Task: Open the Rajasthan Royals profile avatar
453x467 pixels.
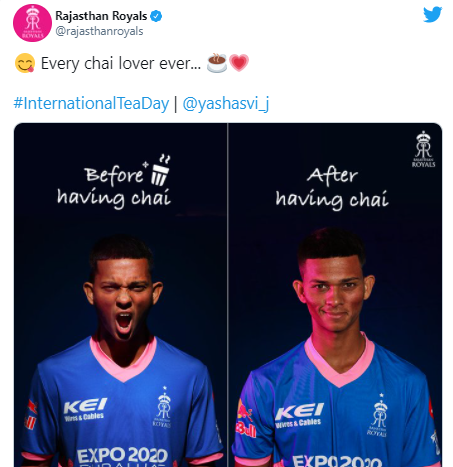Action: [32, 23]
